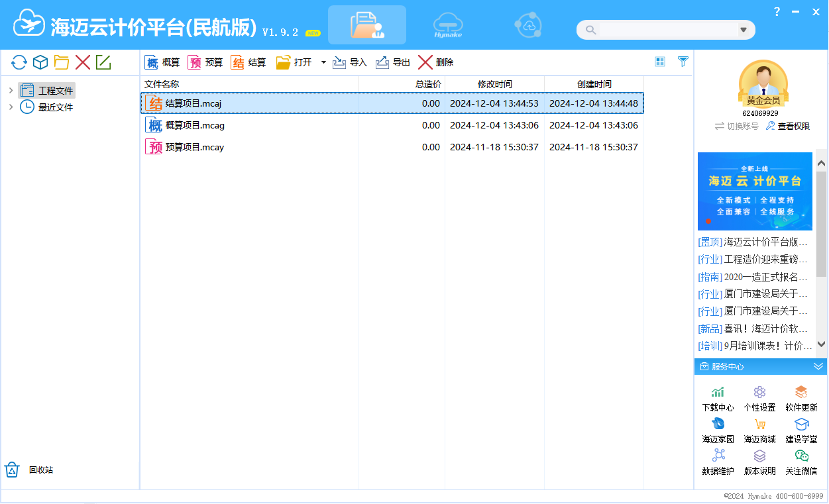829x504 pixels.
Task: Open the search box dropdown arrow
Action: pos(744,30)
